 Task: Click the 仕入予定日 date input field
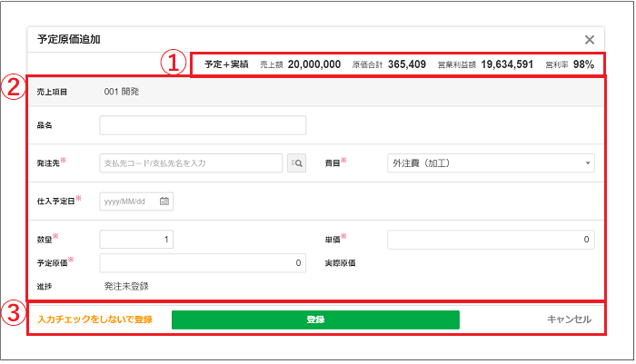tap(129, 202)
